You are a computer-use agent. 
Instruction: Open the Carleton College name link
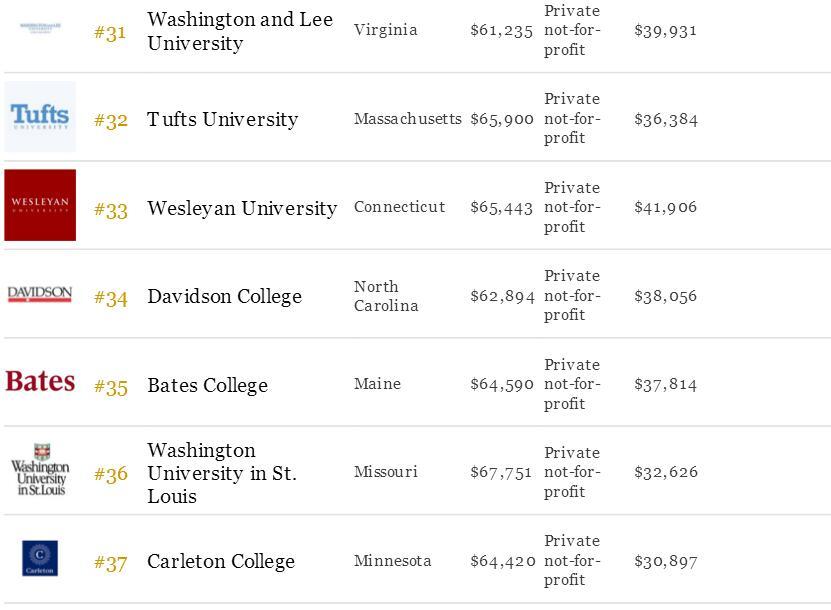point(221,561)
